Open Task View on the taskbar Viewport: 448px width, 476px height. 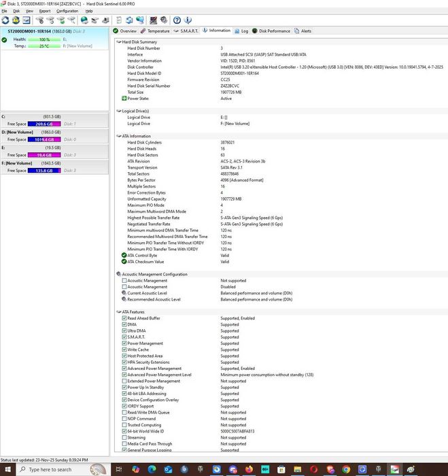(119, 469)
